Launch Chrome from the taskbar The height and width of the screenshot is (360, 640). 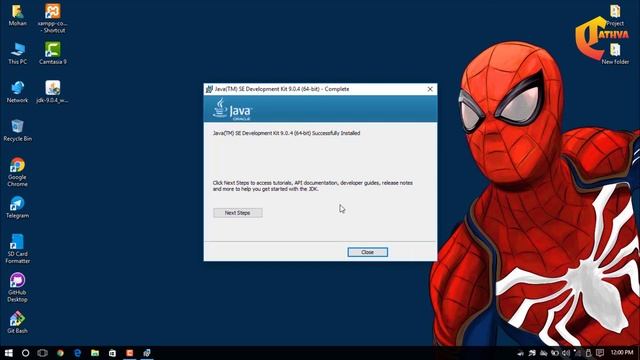[x=60, y=353]
